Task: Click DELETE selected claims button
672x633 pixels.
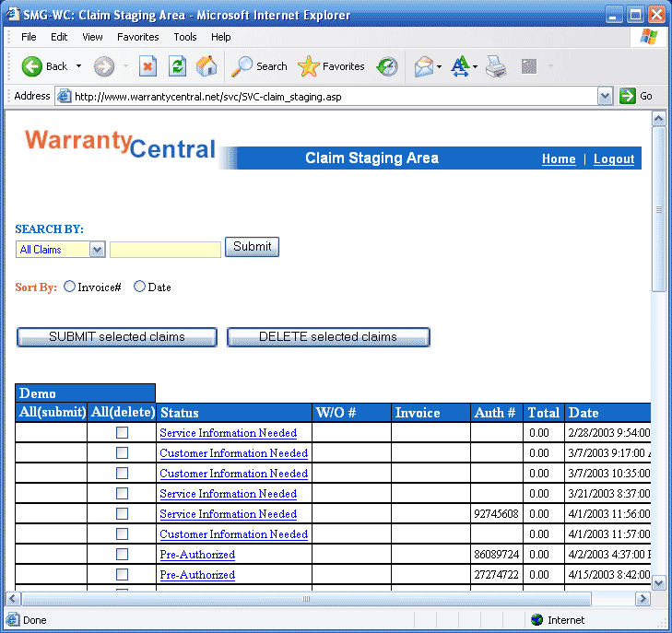Action: point(328,336)
